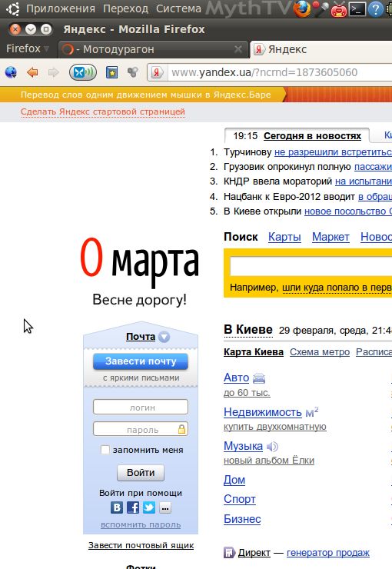
Task: Open the Бизнес link
Action: point(242,519)
